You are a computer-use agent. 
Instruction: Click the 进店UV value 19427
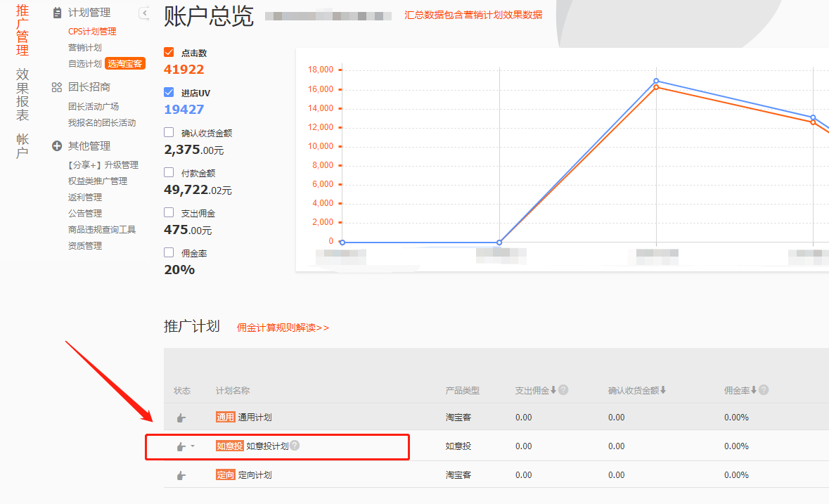[x=184, y=110]
